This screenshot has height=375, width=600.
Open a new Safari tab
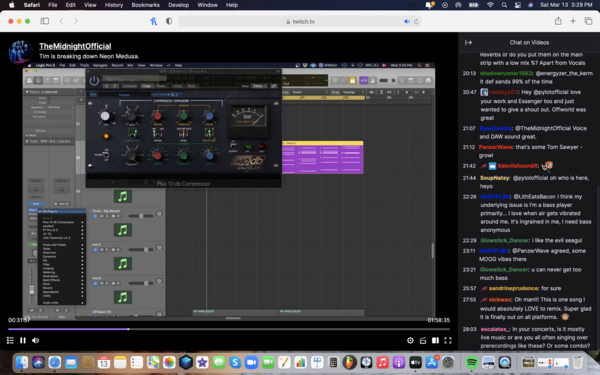[x=573, y=21]
